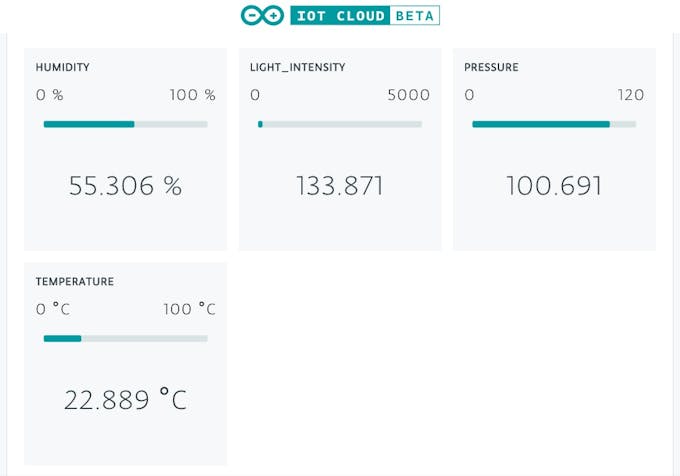Click the Temperature progress bar

pos(125,338)
